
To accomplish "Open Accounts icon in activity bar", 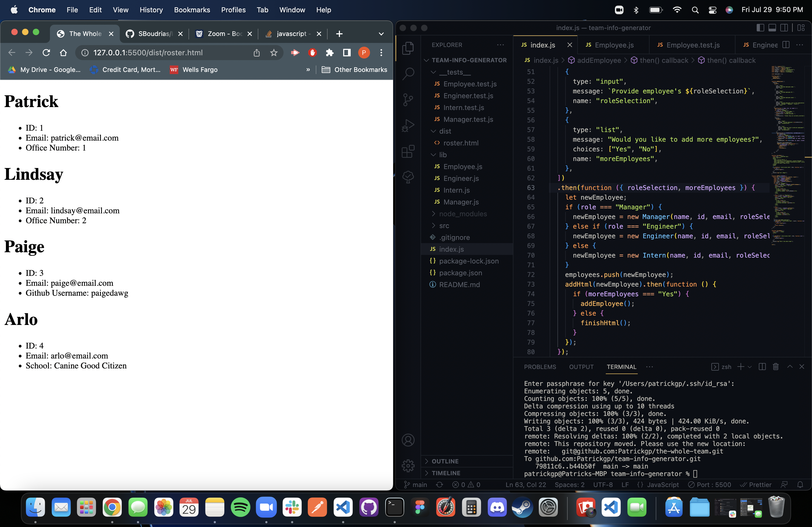I will 408,440.
